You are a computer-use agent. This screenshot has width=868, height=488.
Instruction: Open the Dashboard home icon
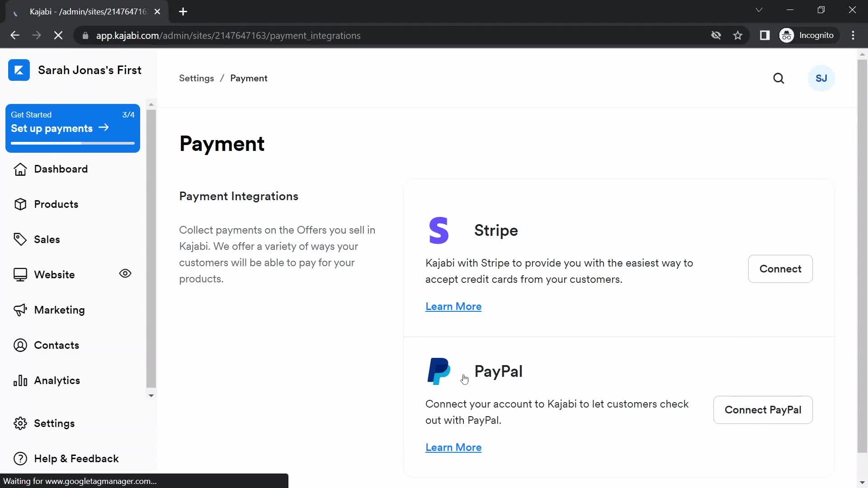point(20,169)
